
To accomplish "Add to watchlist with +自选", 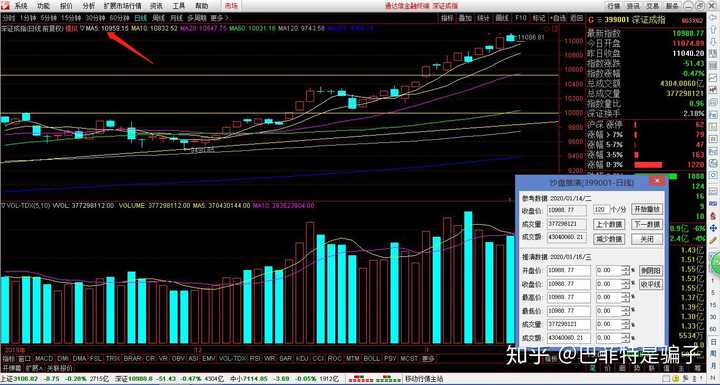I will click(x=557, y=18).
